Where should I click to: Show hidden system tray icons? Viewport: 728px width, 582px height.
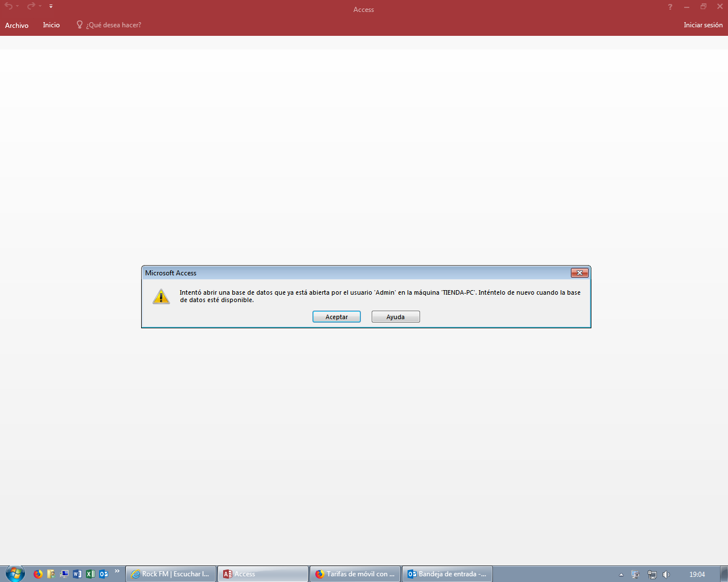[621, 575]
